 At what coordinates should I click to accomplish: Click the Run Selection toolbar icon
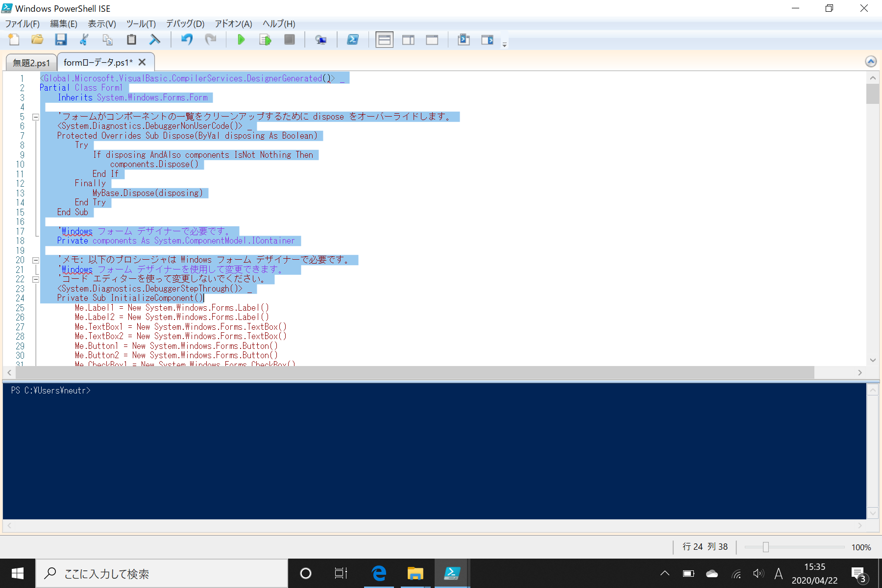tap(265, 40)
